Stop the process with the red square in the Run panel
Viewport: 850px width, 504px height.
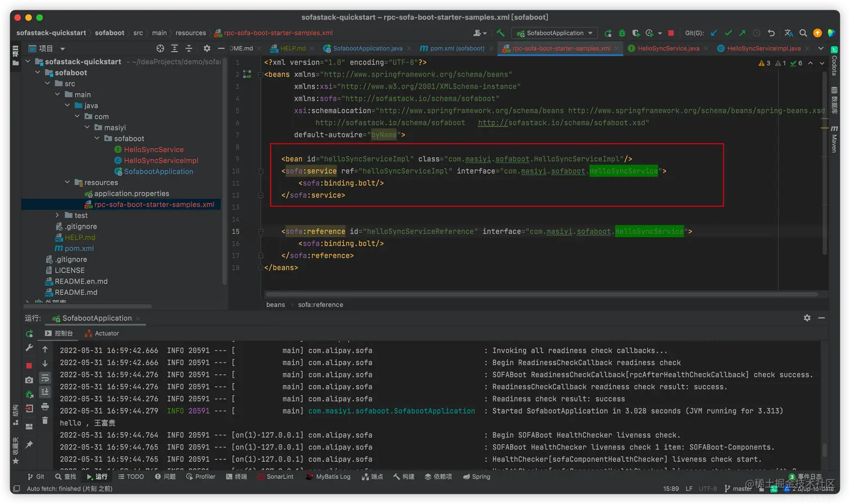click(x=29, y=365)
